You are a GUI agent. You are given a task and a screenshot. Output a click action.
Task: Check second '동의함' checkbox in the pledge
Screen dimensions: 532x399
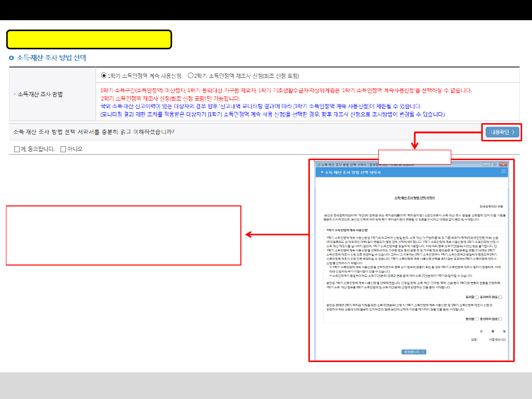[477, 319]
